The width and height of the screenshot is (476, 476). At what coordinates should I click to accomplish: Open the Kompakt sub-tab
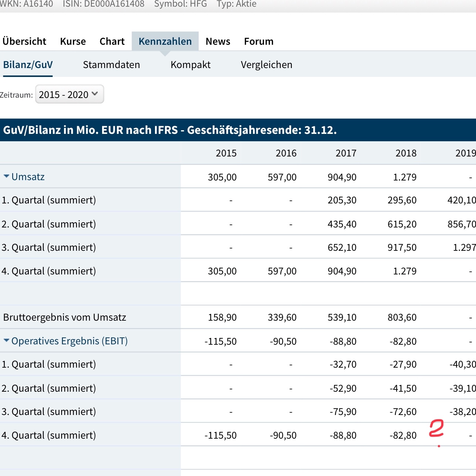[x=190, y=65]
